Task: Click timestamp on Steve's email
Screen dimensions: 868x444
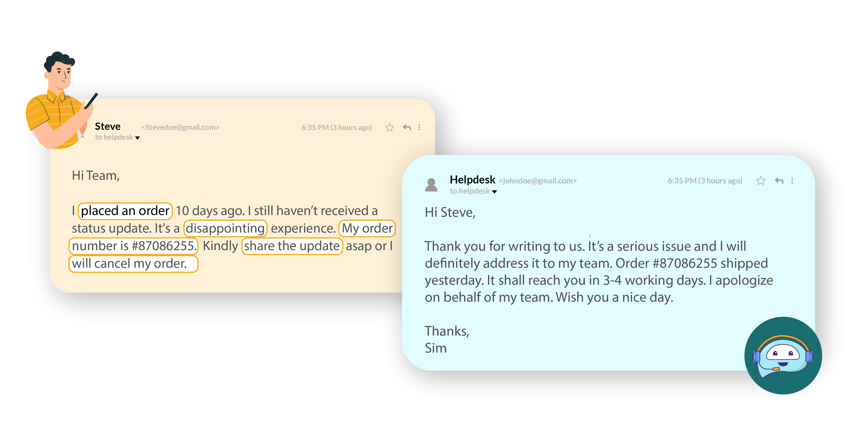Action: [x=337, y=127]
